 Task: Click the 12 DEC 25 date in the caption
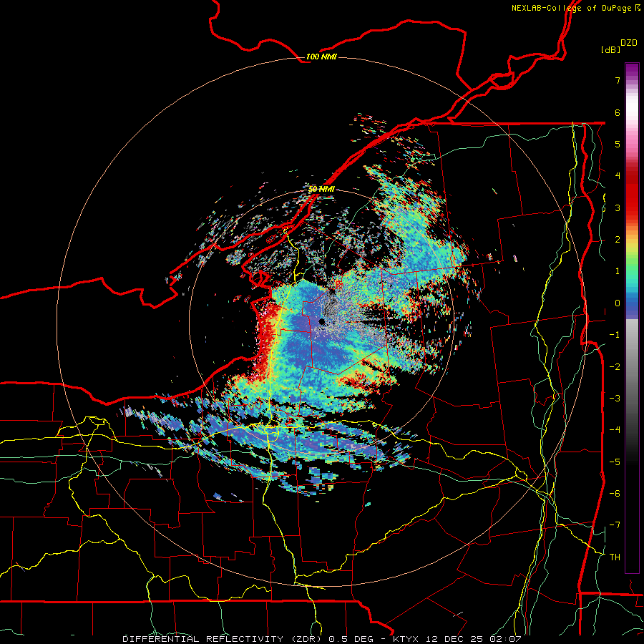point(456,639)
